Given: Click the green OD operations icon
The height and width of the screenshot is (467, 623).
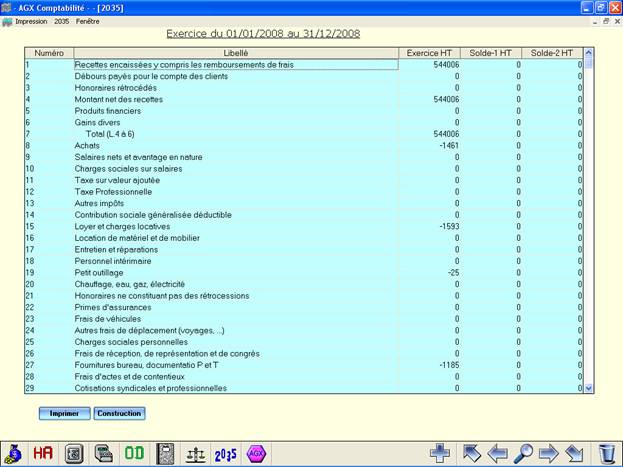Looking at the screenshot, I should pyautogui.click(x=134, y=453).
